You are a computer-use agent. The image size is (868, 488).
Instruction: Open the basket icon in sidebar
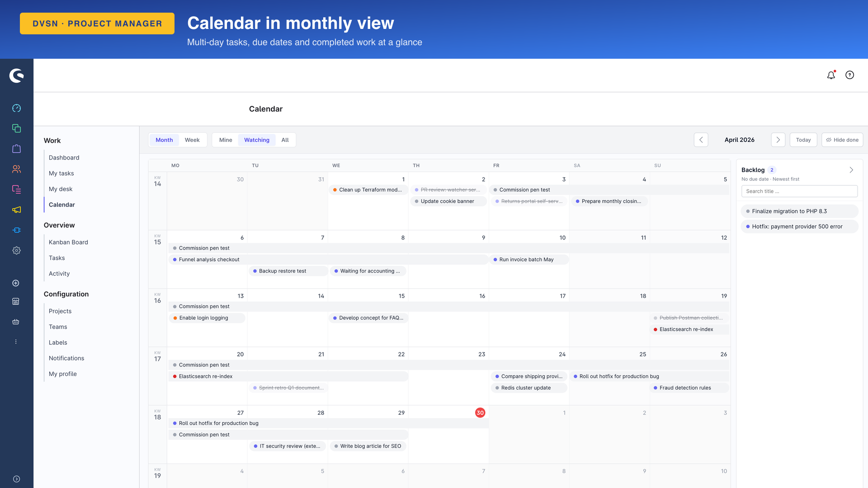tap(16, 322)
